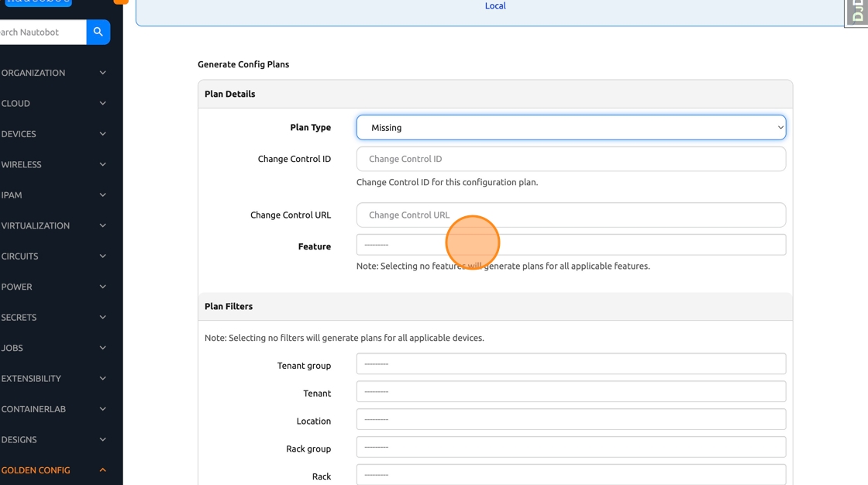Click the blue search magnifier button
868x485 pixels.
(98, 32)
